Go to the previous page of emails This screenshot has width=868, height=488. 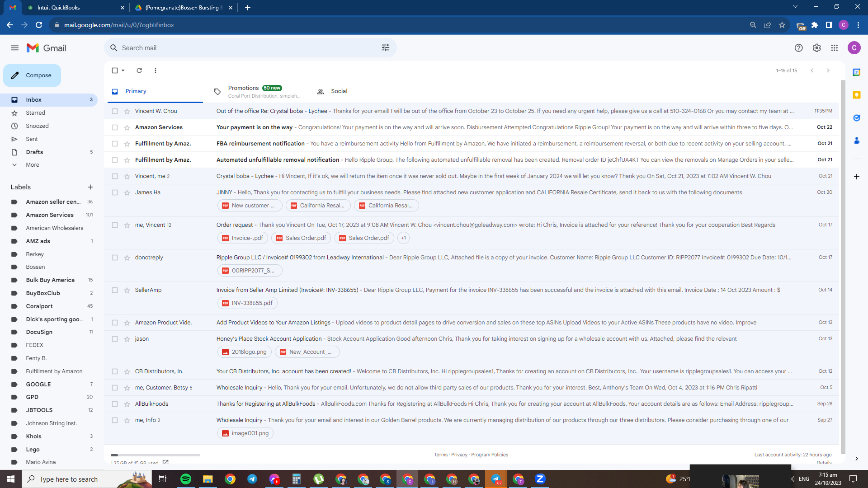coord(812,70)
